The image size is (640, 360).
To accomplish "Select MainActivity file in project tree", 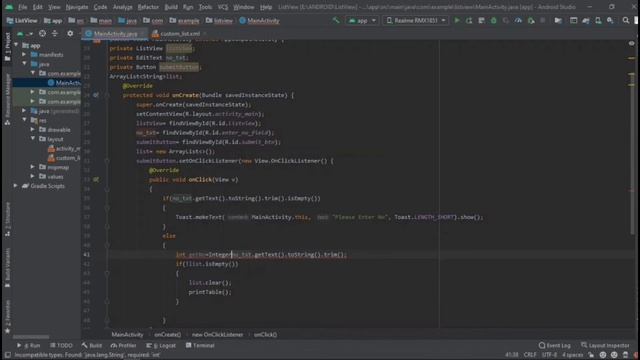I will (x=64, y=83).
